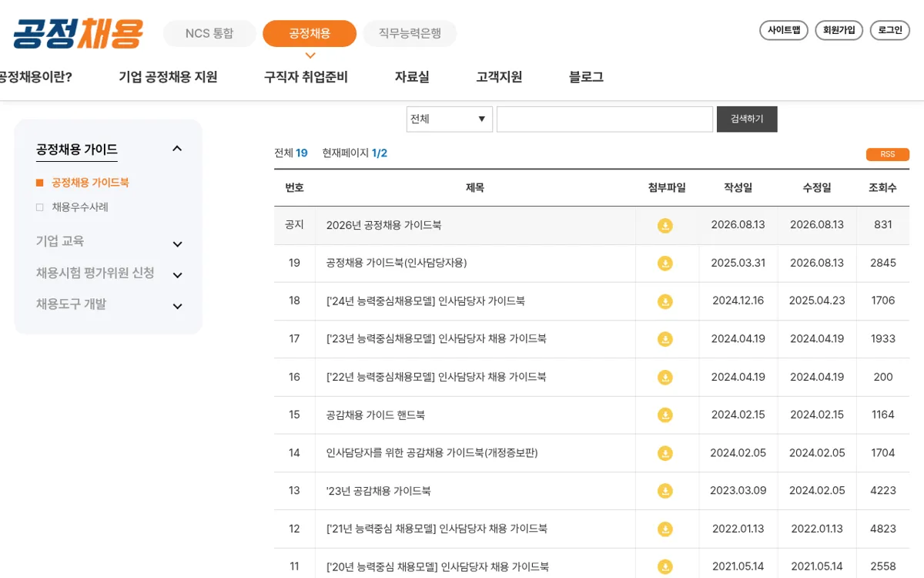Open the 고객지원 menu
The height and width of the screenshot is (578, 924).
click(x=499, y=77)
